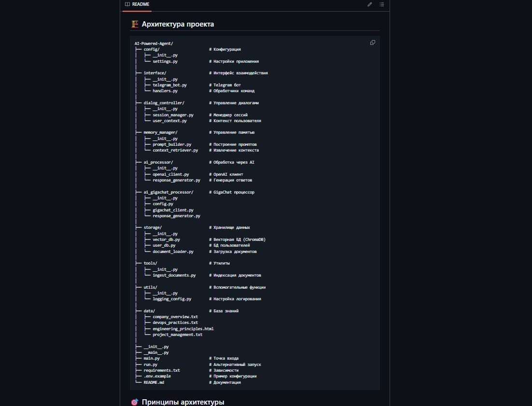
Task: Click the memory_manager/ folder entry
Action: (x=160, y=132)
